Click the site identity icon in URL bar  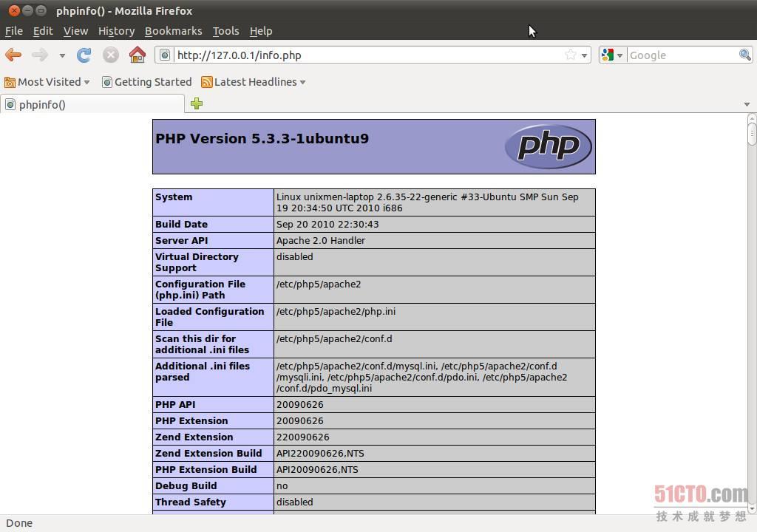tap(165, 55)
